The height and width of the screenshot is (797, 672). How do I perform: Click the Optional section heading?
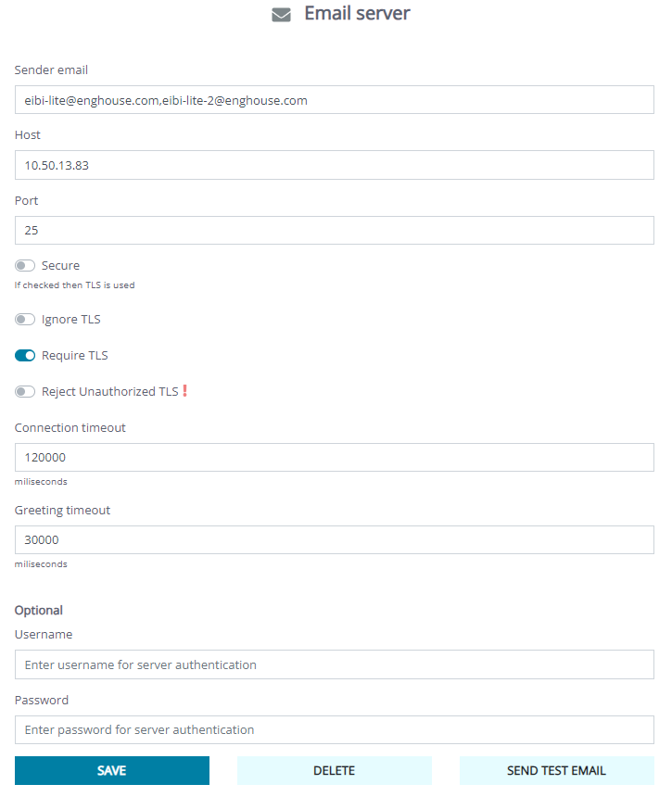[38, 610]
